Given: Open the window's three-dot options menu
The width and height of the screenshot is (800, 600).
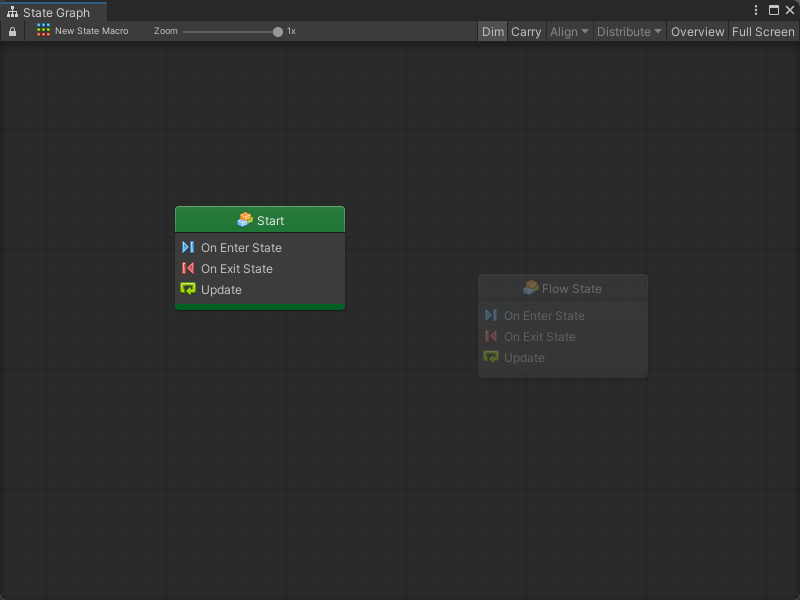Looking at the screenshot, I should click(756, 10).
